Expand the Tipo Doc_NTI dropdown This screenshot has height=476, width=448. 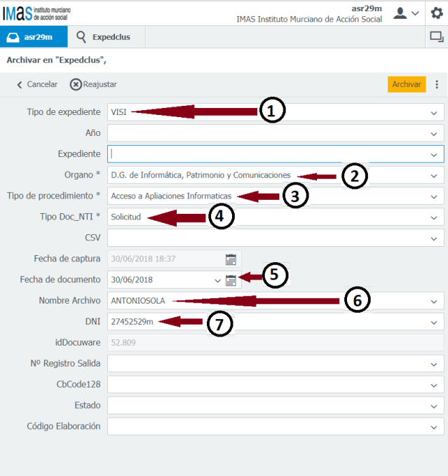click(x=434, y=217)
